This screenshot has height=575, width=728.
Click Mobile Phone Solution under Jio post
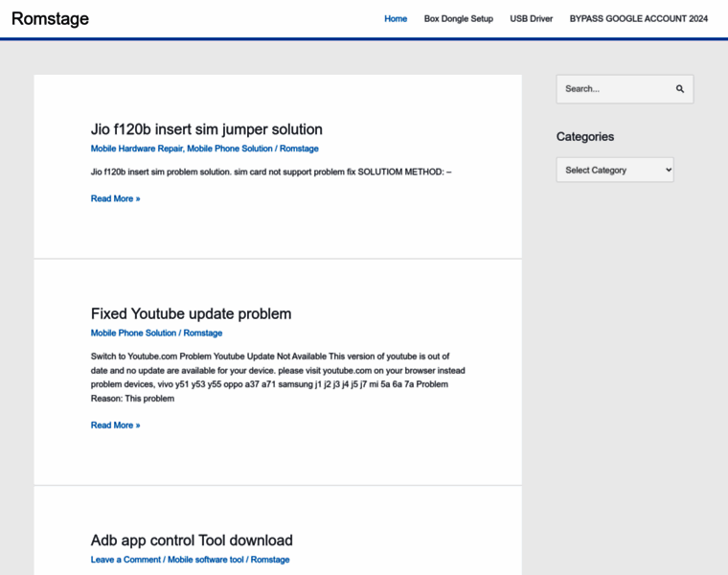(230, 149)
